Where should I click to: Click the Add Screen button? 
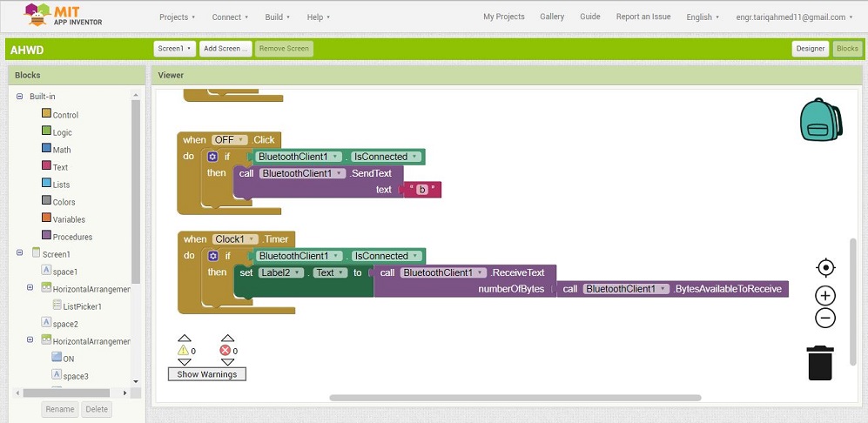225,49
